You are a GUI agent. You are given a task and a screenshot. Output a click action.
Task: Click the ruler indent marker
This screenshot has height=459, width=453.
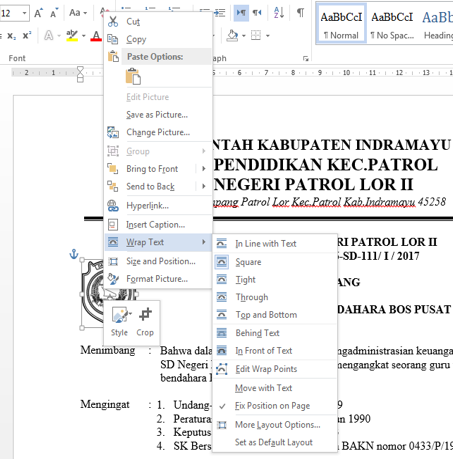point(80,74)
